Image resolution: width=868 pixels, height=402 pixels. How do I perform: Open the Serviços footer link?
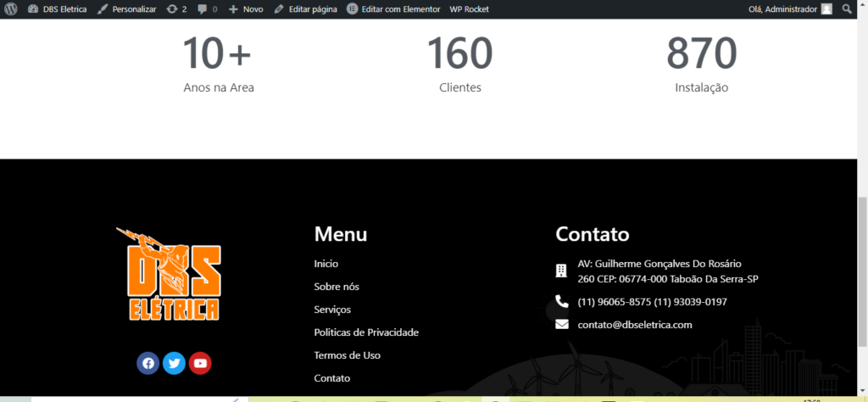(332, 310)
